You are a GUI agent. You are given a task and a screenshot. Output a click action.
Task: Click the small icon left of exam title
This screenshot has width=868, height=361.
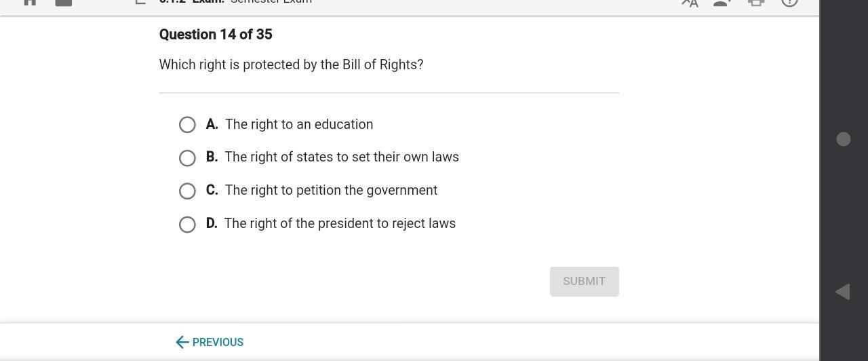pyautogui.click(x=140, y=2)
